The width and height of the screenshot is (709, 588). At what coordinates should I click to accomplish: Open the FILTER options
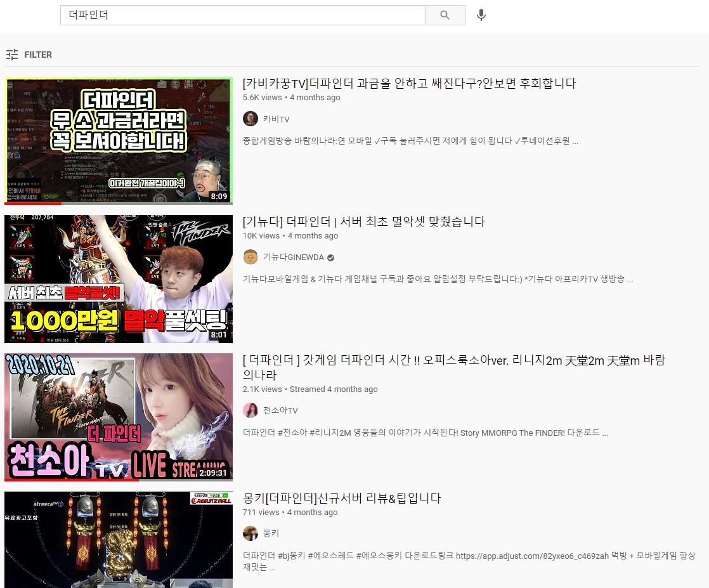[29, 55]
